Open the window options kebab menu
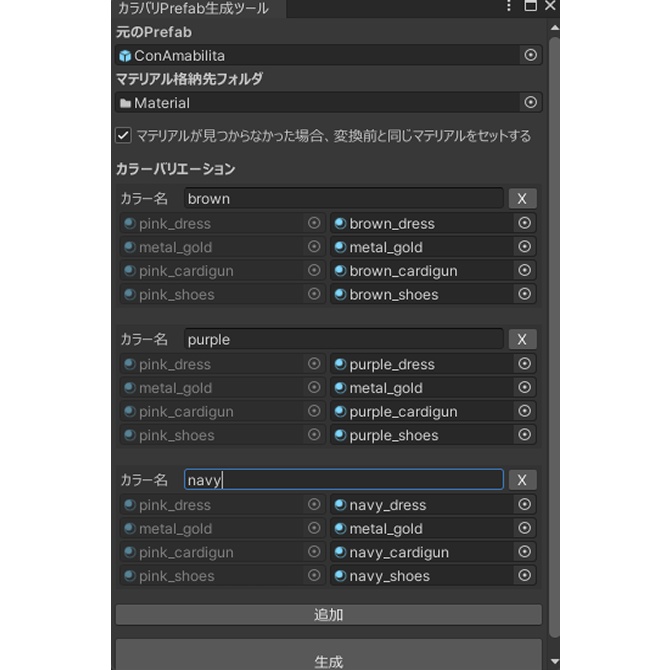The image size is (670, 670). click(x=508, y=6)
